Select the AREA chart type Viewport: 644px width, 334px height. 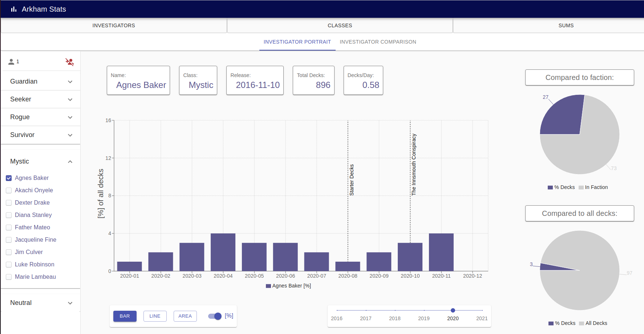185,316
